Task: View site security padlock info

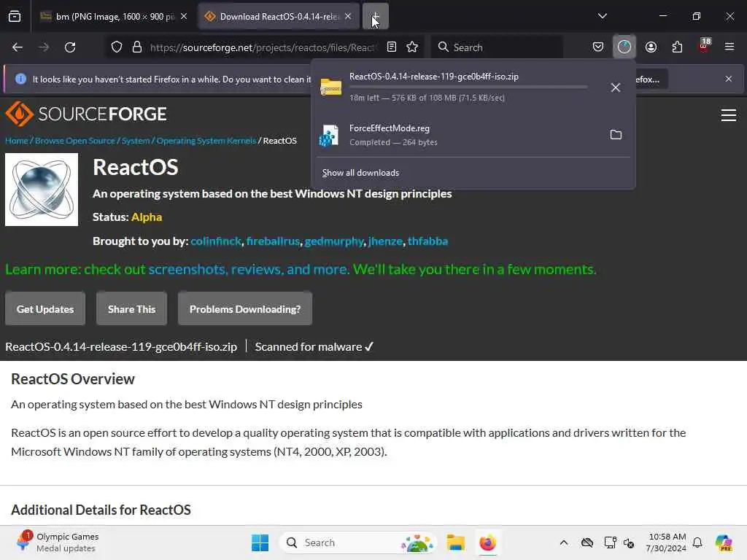Action: click(x=137, y=47)
